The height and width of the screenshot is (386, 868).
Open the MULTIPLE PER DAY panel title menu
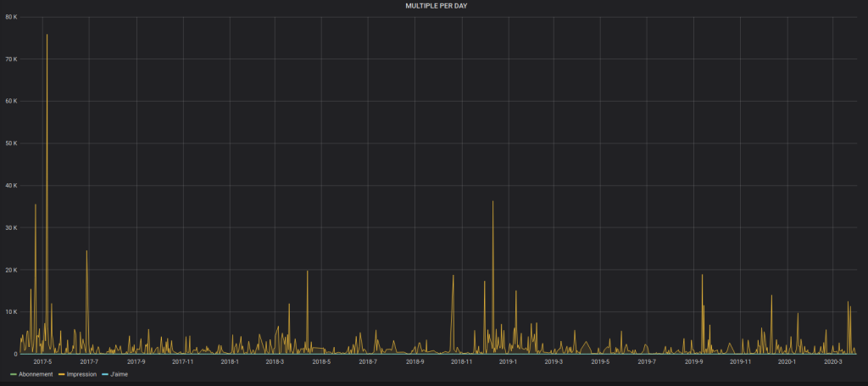(x=436, y=5)
